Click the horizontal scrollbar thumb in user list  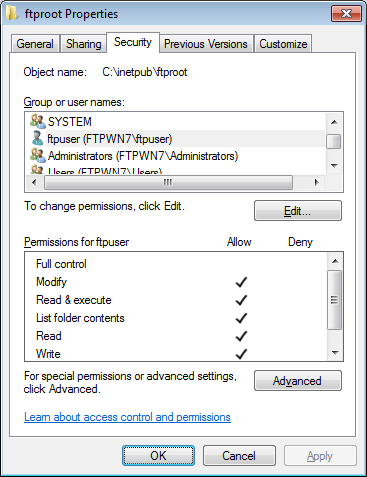[168, 182]
